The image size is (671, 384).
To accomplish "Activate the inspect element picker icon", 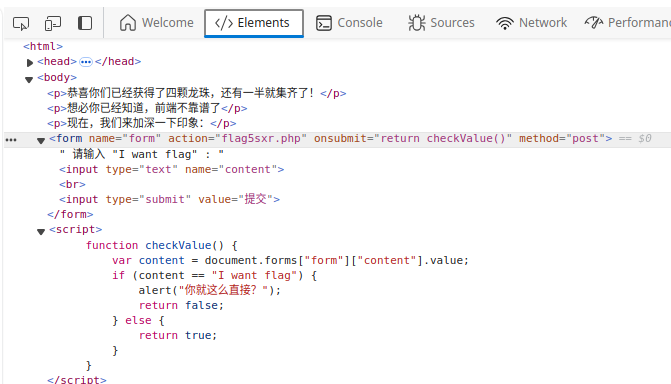I will [x=21, y=23].
